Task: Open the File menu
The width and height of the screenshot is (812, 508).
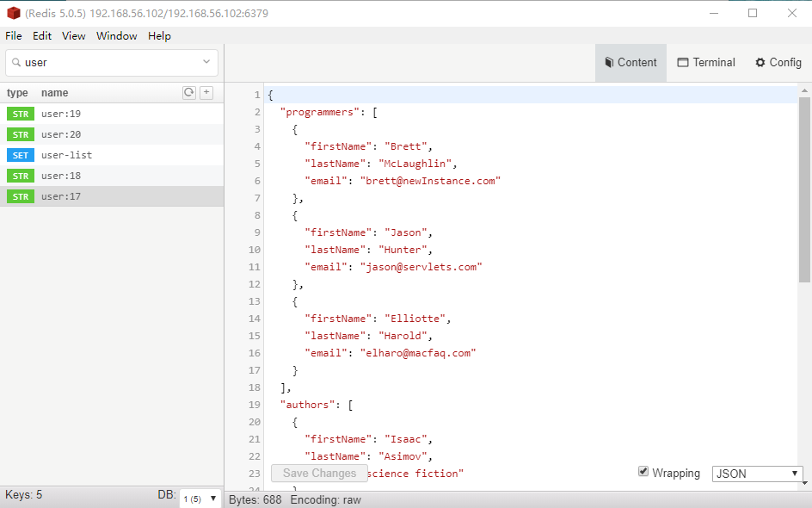Action: pos(14,36)
